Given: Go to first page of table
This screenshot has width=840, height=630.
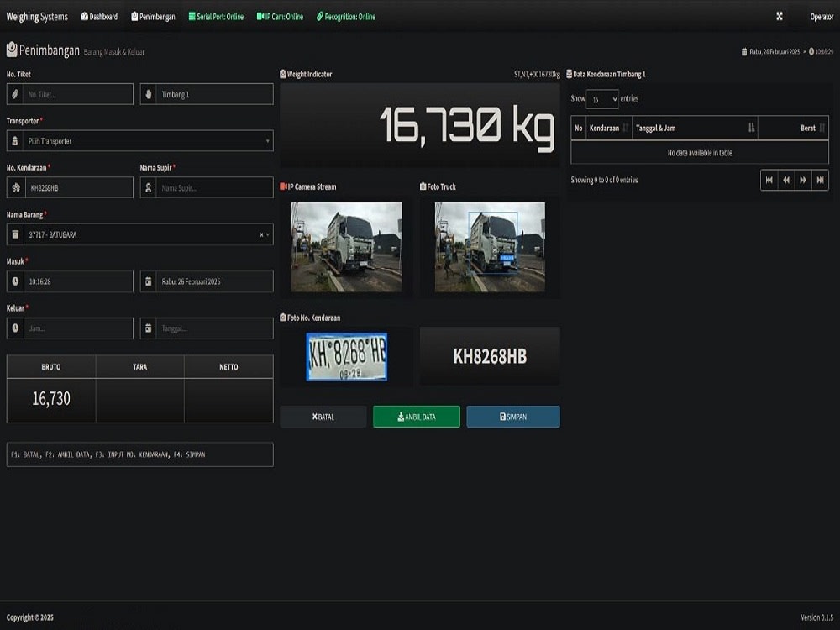Looking at the screenshot, I should point(769,180).
